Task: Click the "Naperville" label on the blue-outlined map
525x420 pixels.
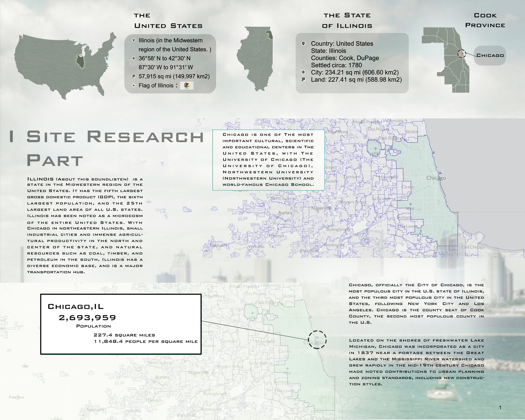Action: point(322,208)
